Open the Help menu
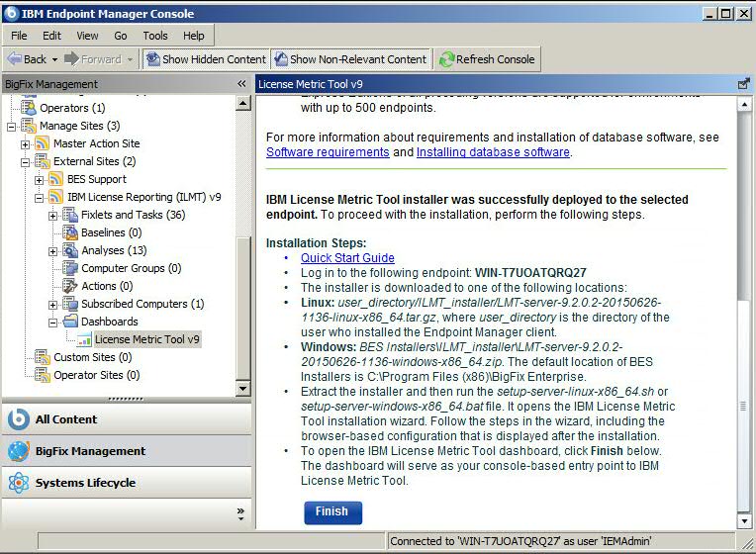 [193, 36]
